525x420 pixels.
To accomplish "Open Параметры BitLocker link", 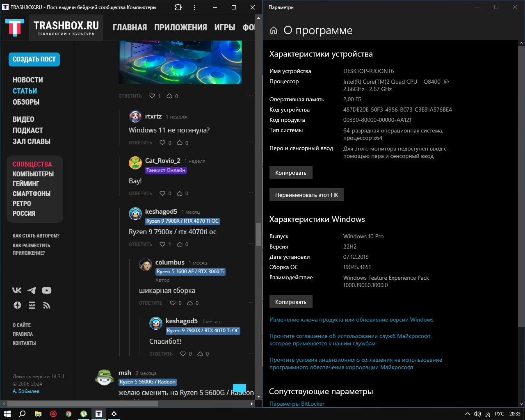I will point(297,404).
